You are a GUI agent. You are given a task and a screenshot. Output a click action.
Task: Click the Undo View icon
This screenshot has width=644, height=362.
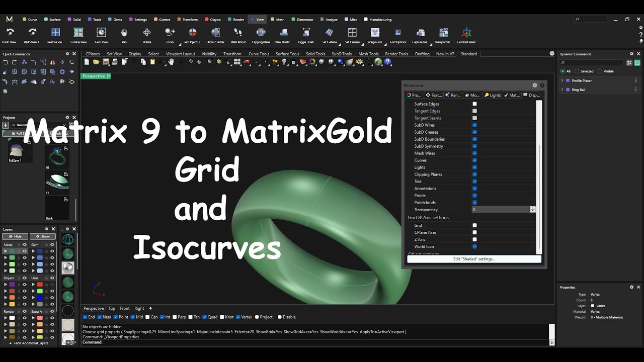coord(10,32)
